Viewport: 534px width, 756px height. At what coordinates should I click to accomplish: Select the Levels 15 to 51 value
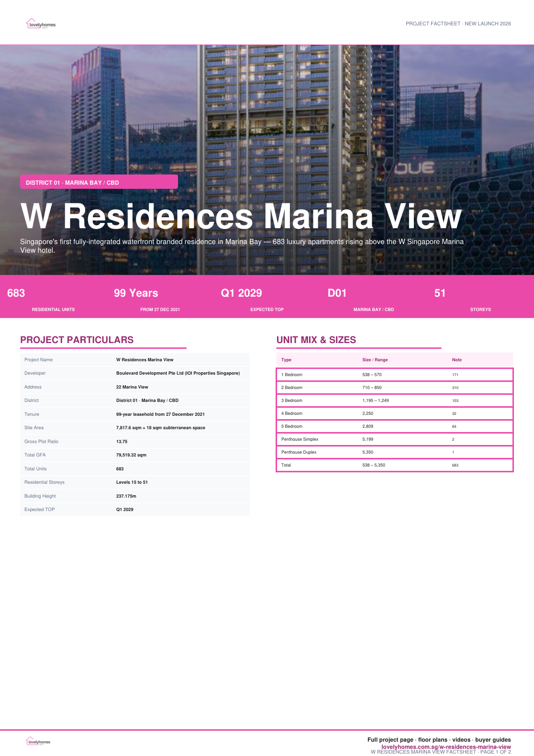point(132,482)
